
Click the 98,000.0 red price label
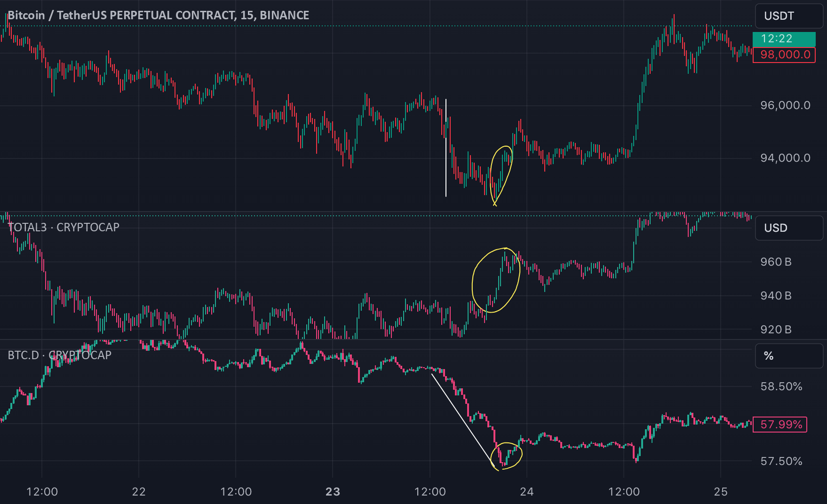click(x=784, y=55)
